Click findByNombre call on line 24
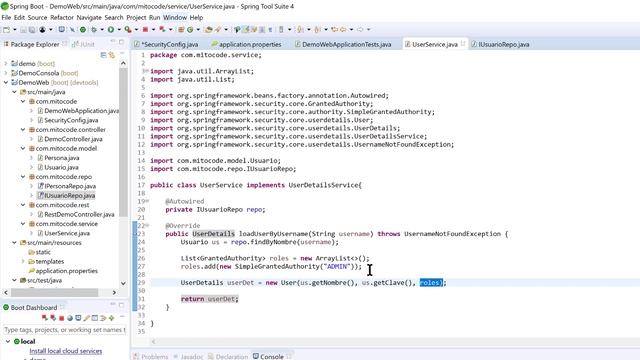This screenshot has width=640, height=360. (273, 242)
